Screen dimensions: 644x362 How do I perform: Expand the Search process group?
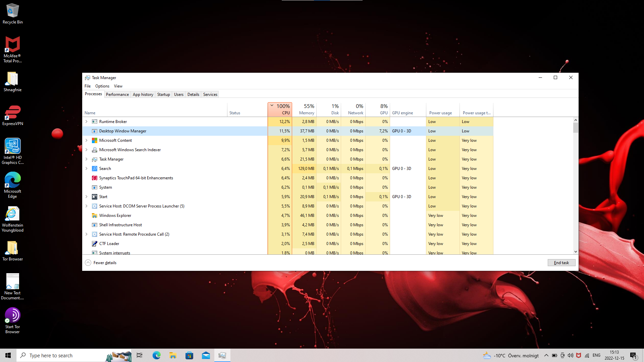point(87,169)
